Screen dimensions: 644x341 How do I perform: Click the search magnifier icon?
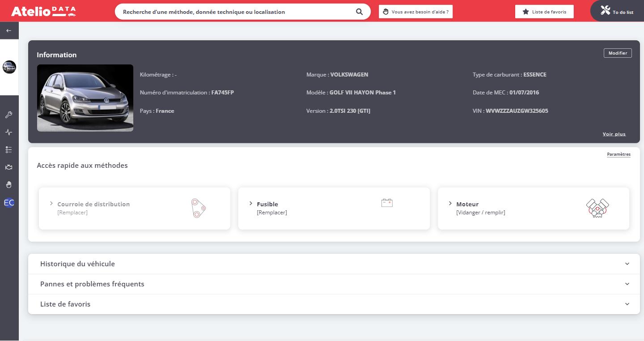tap(359, 12)
